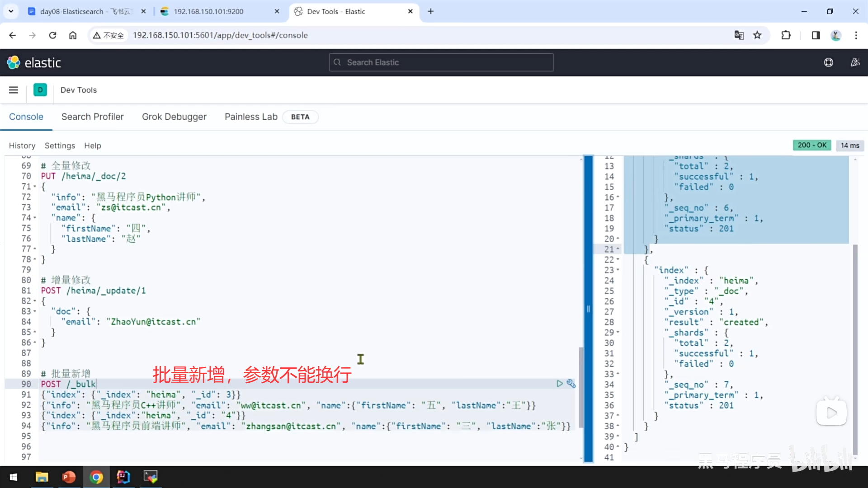Collapse the "name" object fold at line 74
The height and width of the screenshot is (488, 868).
click(35, 218)
